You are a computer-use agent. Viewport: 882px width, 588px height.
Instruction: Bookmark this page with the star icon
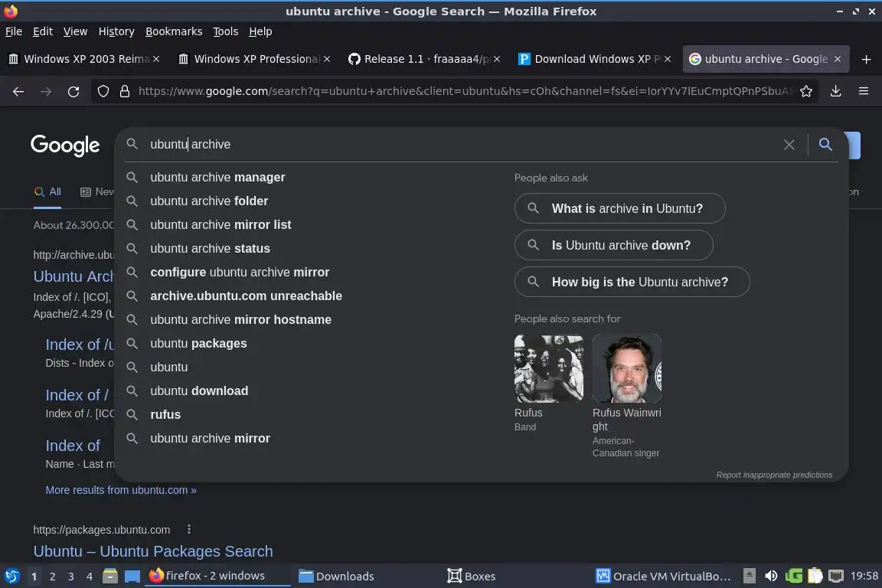pyautogui.click(x=806, y=91)
